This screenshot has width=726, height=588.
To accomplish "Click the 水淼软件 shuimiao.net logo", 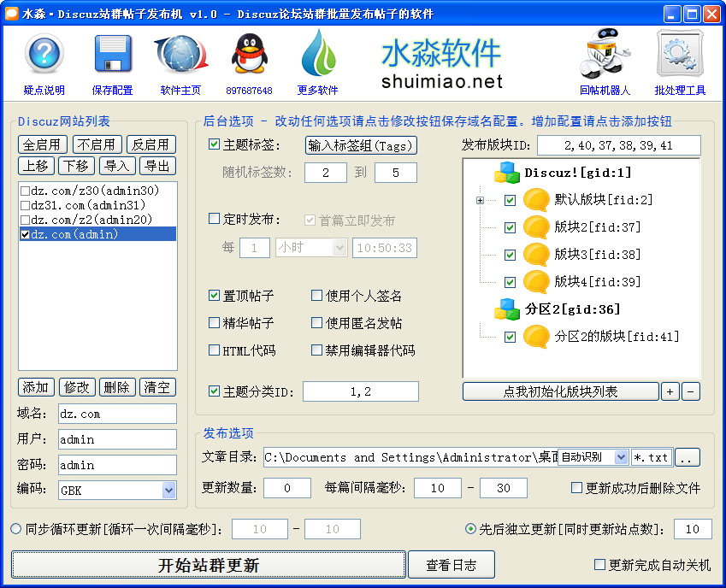I will (442, 63).
